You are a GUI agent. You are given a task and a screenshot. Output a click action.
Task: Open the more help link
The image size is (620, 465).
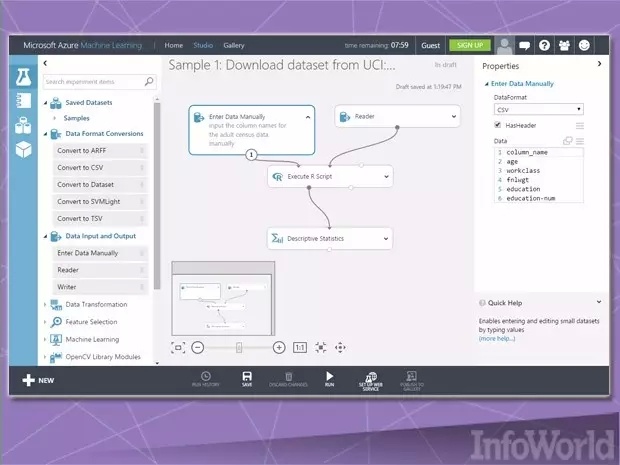(x=497, y=338)
